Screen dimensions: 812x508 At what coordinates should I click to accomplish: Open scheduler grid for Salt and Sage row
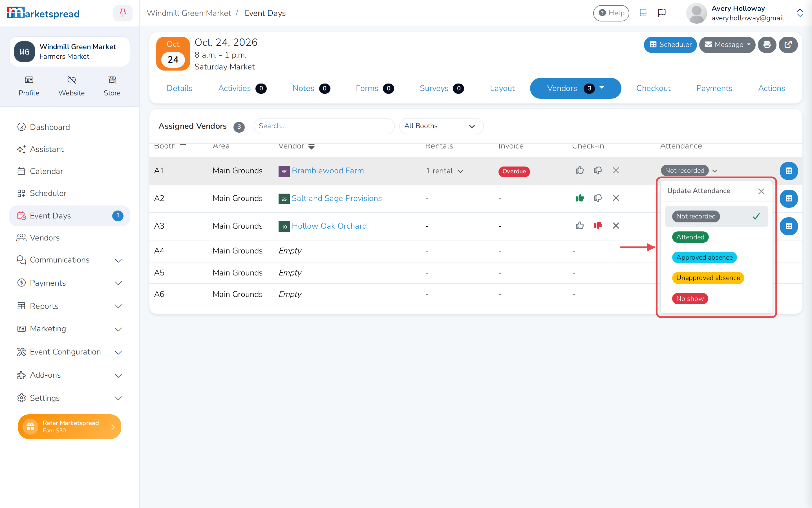(789, 198)
